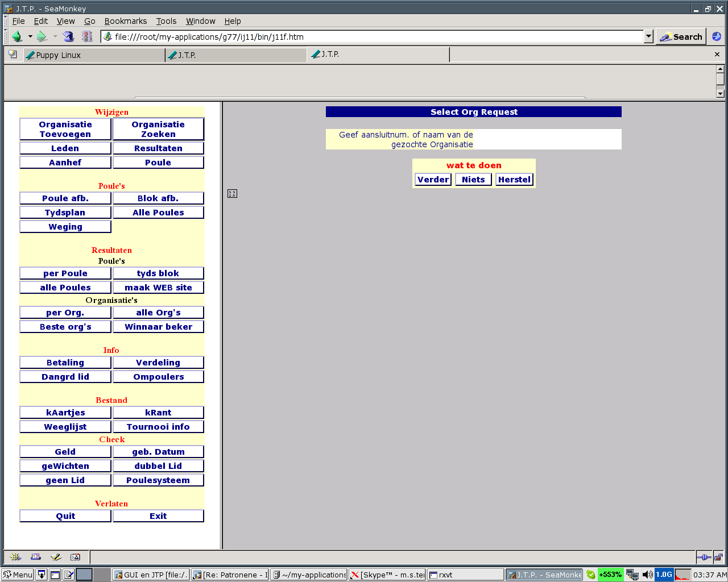Open the Go menu
This screenshot has width=728, height=582.
click(90, 21)
